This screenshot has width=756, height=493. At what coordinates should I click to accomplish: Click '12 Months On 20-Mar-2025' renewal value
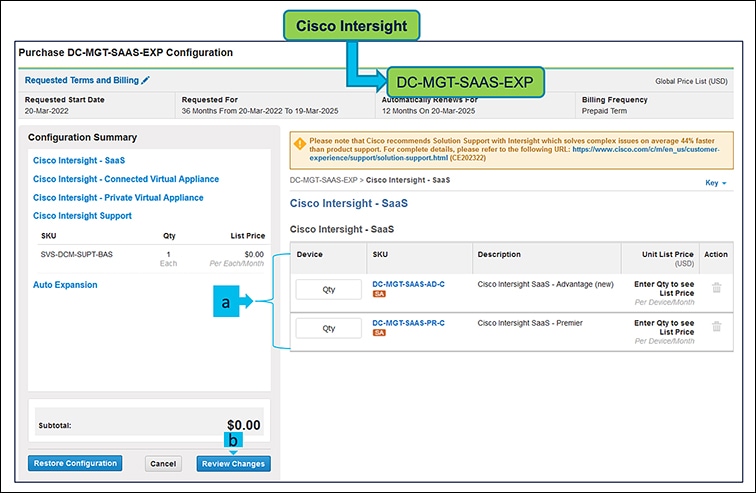pyautogui.click(x=428, y=111)
